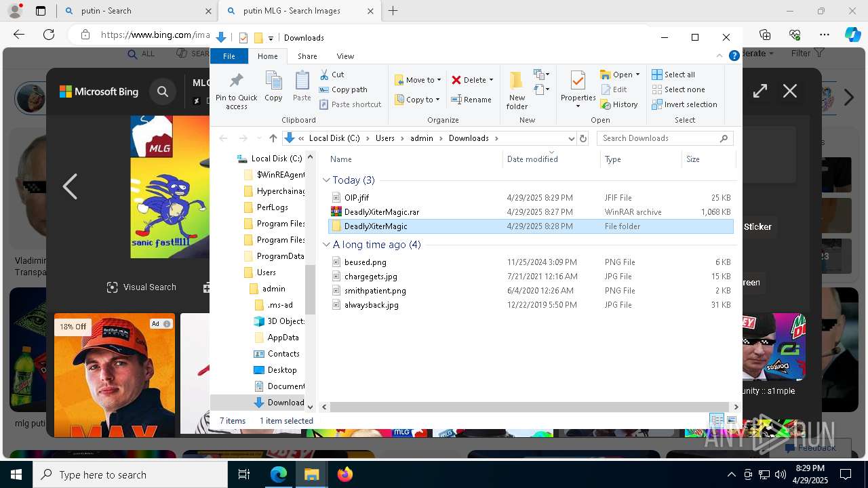Click in Search Downloads field
The image size is (868, 488).
coord(665,138)
